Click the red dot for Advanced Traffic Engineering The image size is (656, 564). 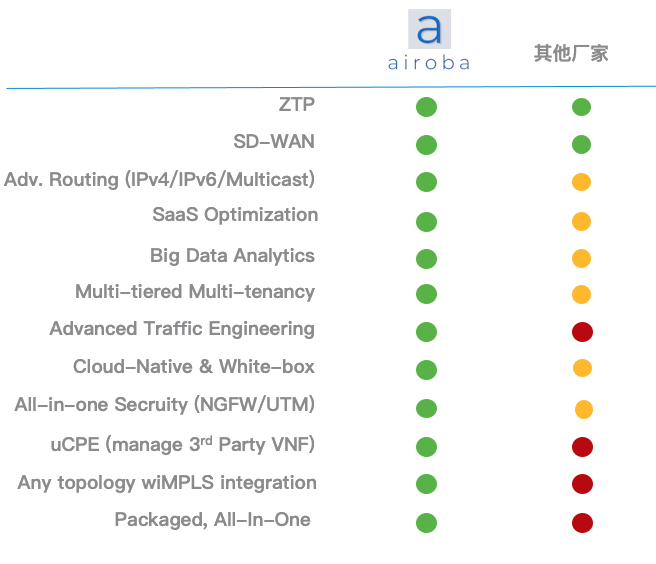582,332
